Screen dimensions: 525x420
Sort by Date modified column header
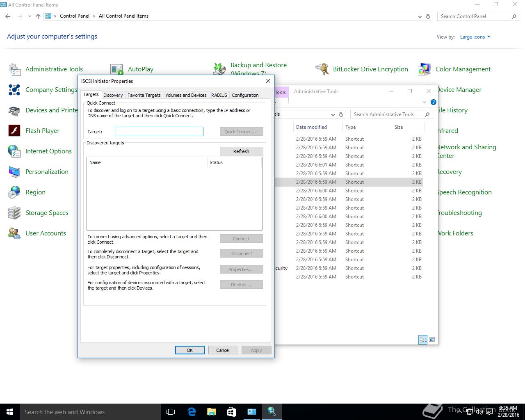318,127
